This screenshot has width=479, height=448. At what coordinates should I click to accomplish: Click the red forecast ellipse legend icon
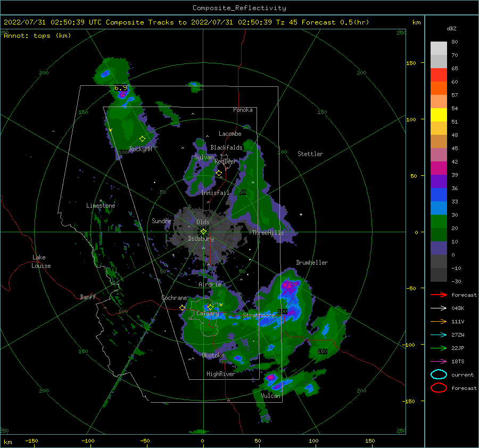[x=439, y=388]
